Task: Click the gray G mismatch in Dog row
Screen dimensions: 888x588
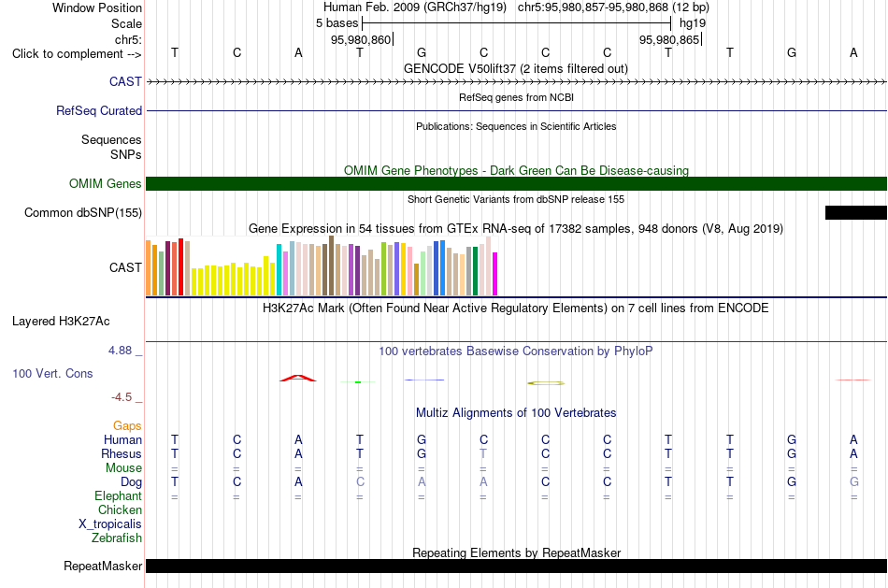Action: 854,482
